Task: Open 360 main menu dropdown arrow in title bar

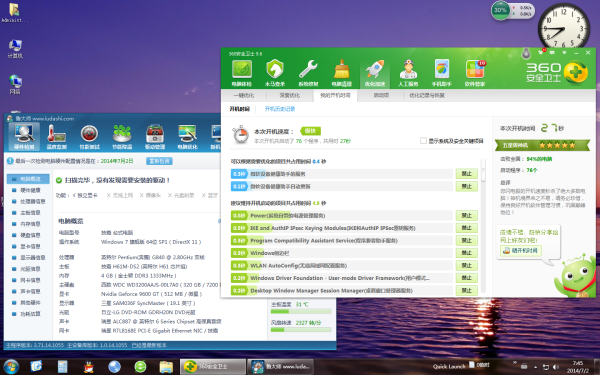Action: (563, 52)
